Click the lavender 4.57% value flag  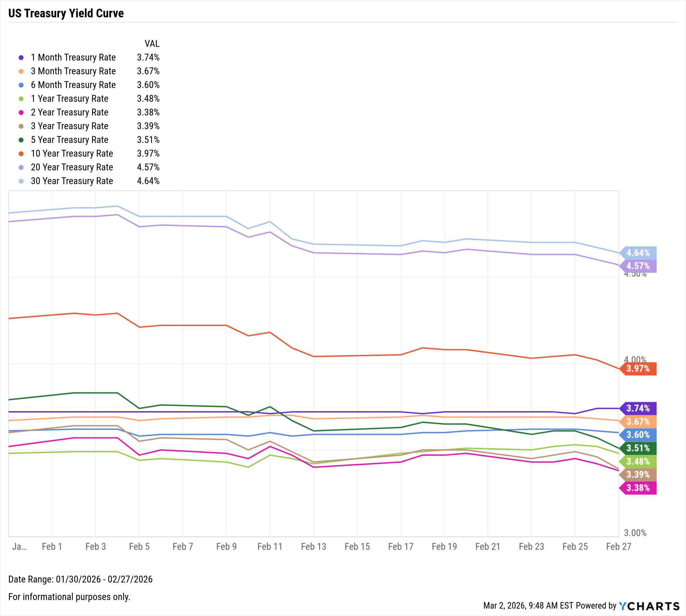(638, 266)
